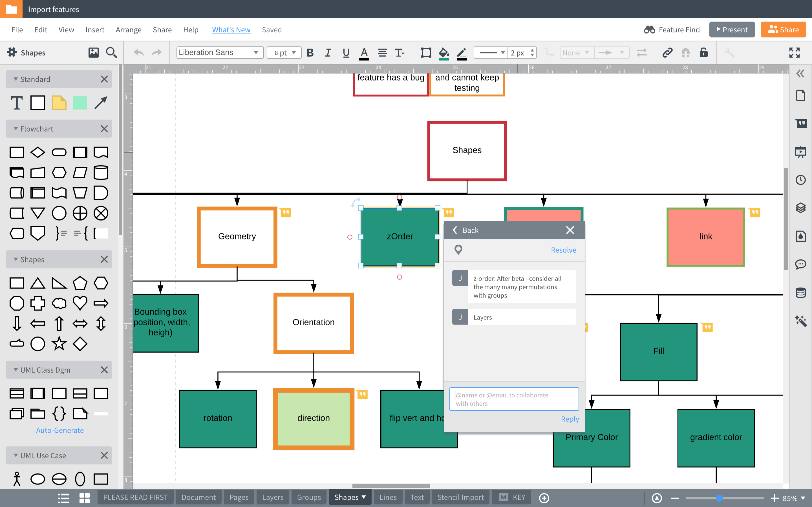Click the fullscreen expand icon
The width and height of the screenshot is (812, 507).
pos(794,53)
